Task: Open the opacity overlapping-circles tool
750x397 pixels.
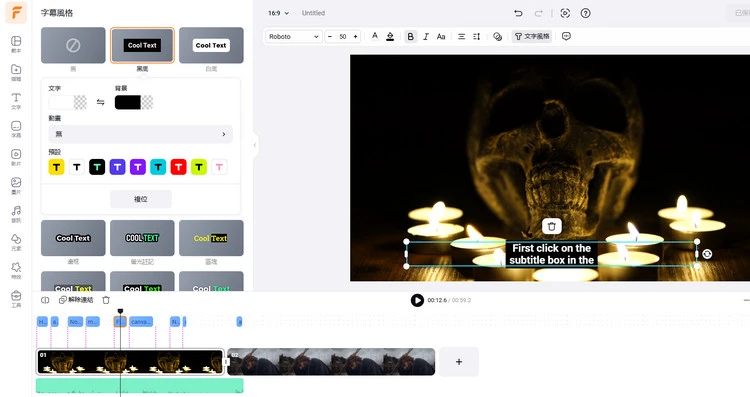Action: pyautogui.click(x=497, y=36)
